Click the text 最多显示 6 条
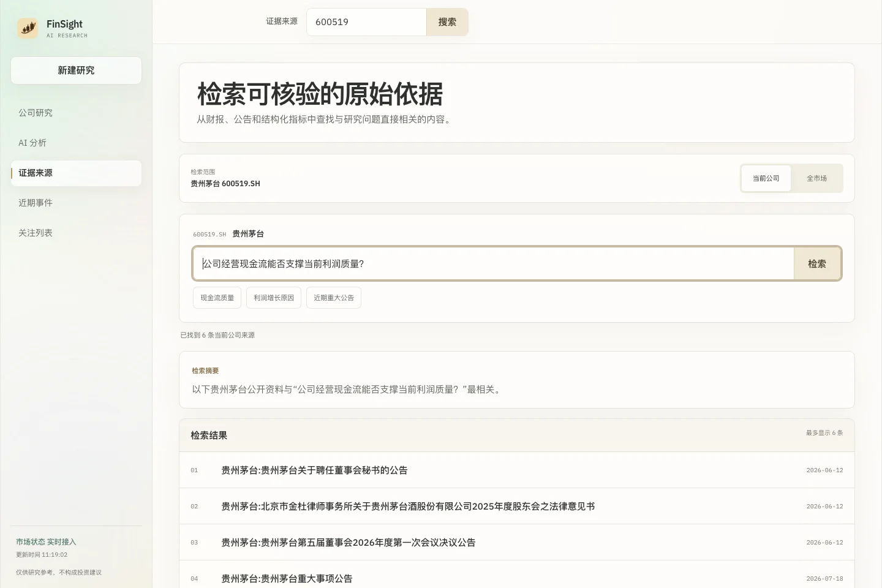The image size is (882, 588). pos(824,433)
